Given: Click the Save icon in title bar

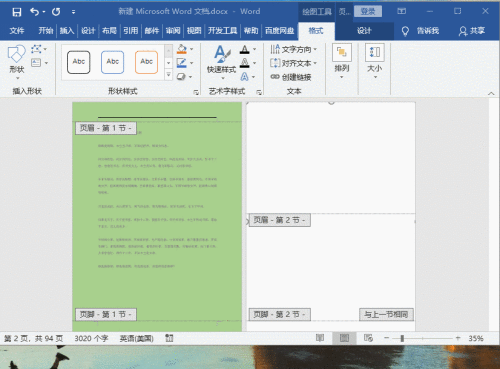Looking at the screenshot, I should pos(17,12).
